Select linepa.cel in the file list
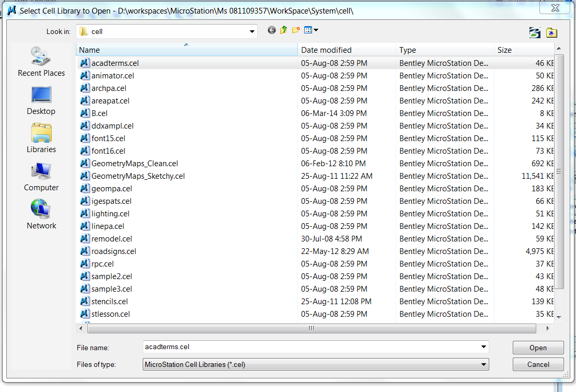Image resolution: width=576 pixels, height=392 pixels. (x=108, y=226)
